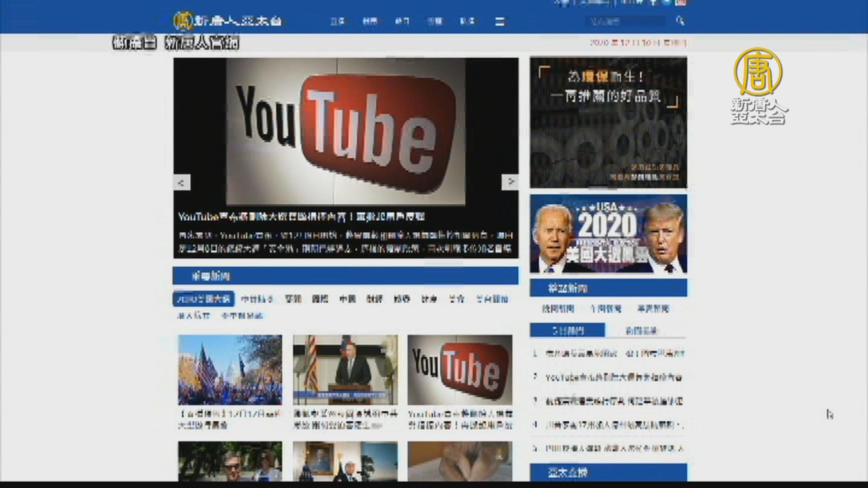Open the thumbnail of the man at the podium
Viewport: 868px width, 488px height.
[345, 370]
